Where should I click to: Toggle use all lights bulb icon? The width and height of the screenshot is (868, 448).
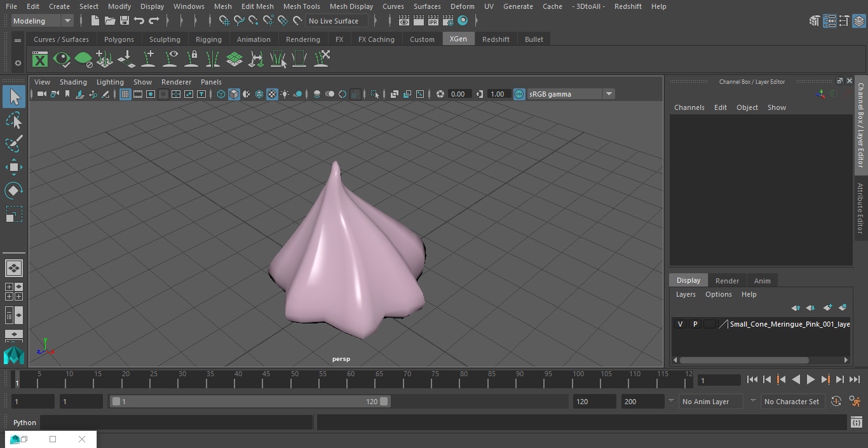point(285,94)
